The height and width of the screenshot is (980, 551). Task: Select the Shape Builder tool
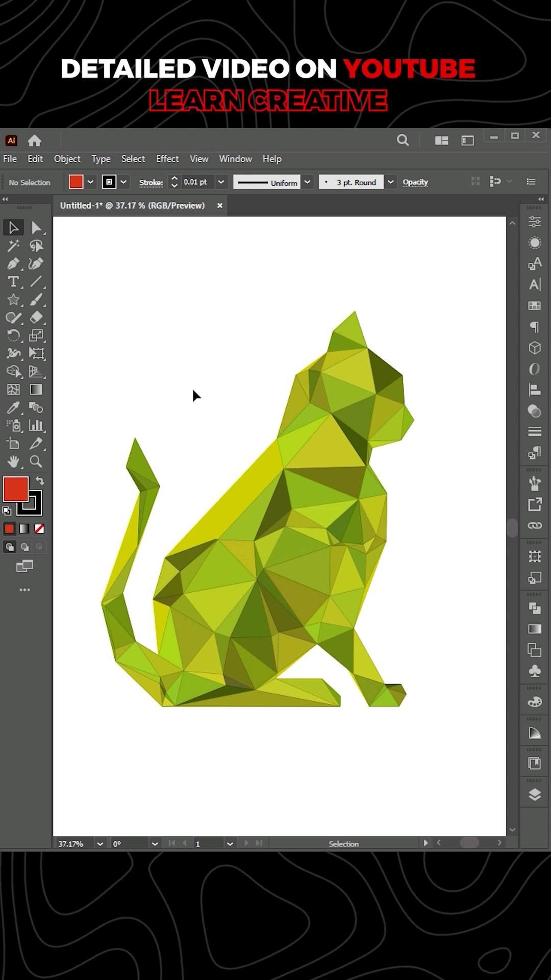tap(13, 372)
